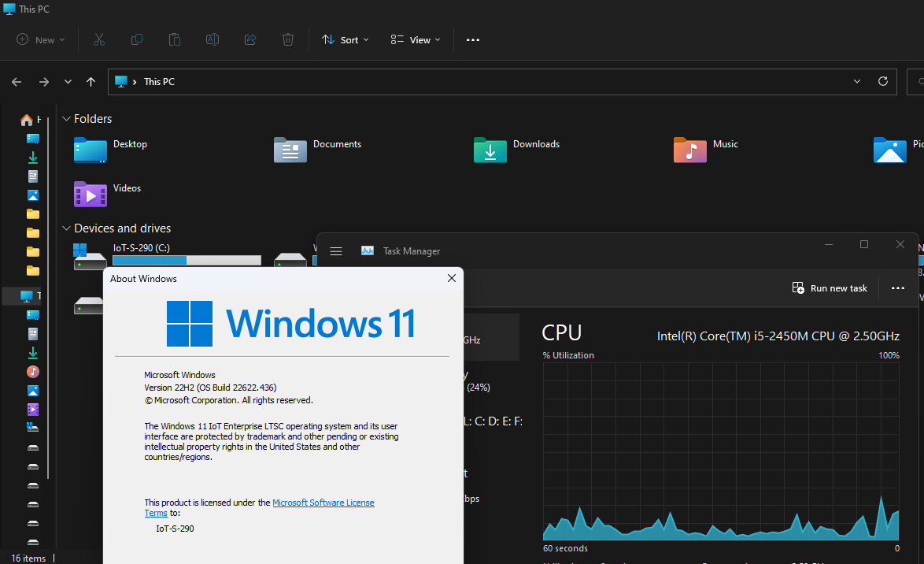Click Run new task in Task Manager
The image size is (924, 564).
(830, 288)
